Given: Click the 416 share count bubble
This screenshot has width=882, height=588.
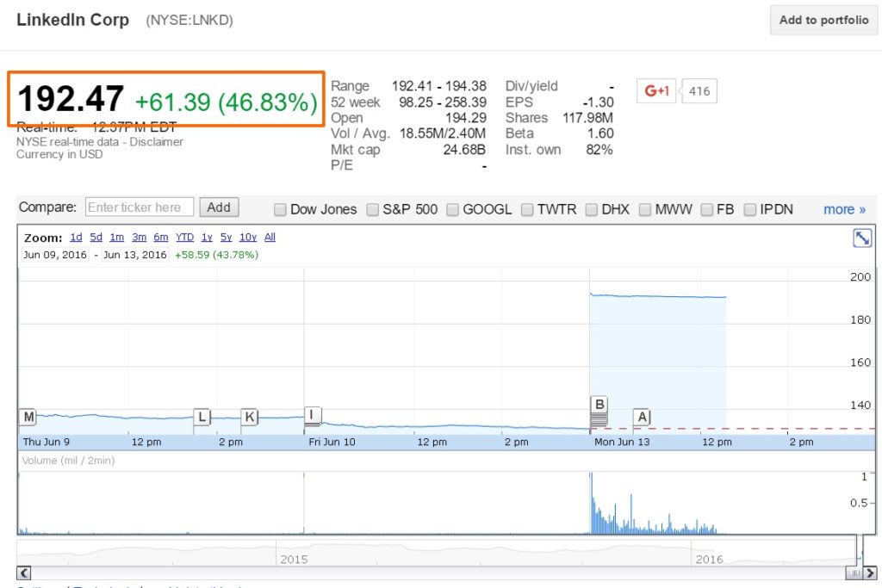Looking at the screenshot, I should coord(699,91).
